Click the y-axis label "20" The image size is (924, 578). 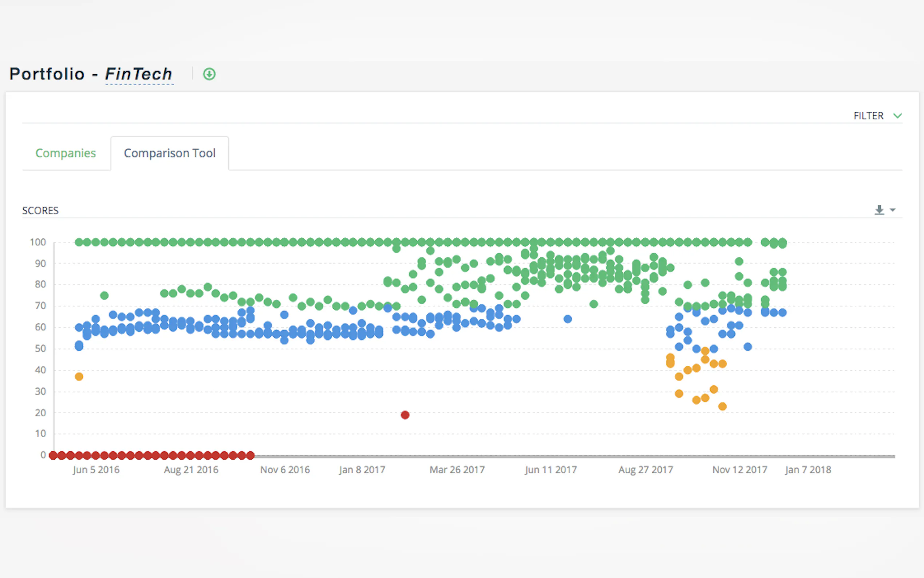[40, 413]
